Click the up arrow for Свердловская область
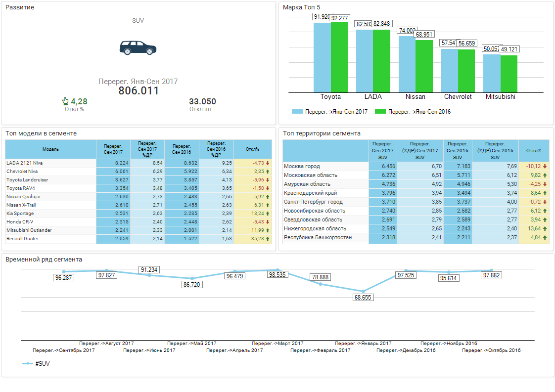555x392 pixels. [545, 219]
